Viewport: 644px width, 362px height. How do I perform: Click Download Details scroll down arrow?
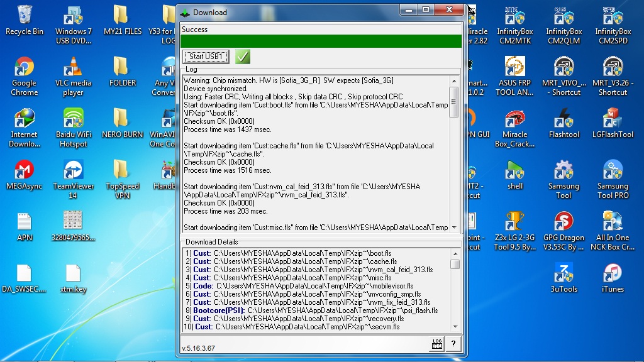coord(455,327)
